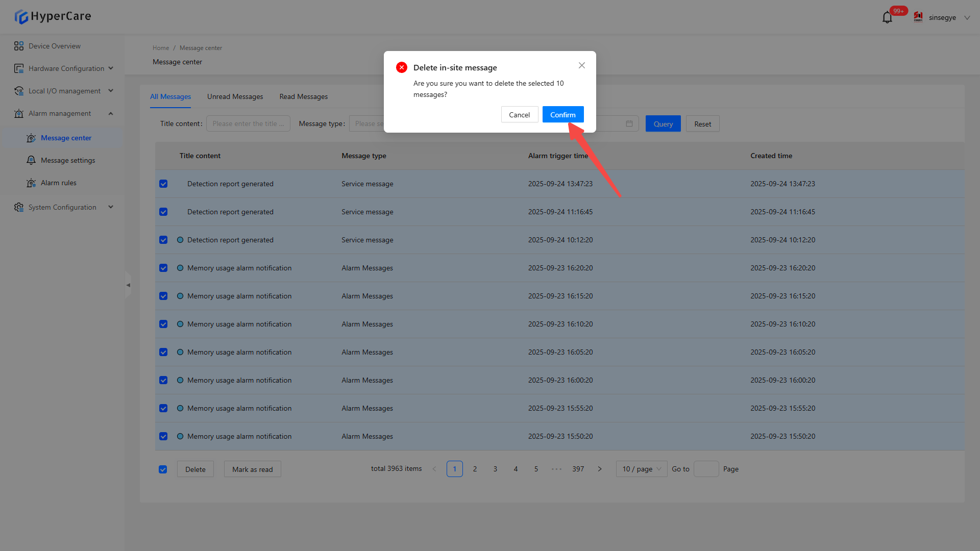Click the Local I/O management icon
The height and width of the screenshot is (551, 980).
(19, 91)
